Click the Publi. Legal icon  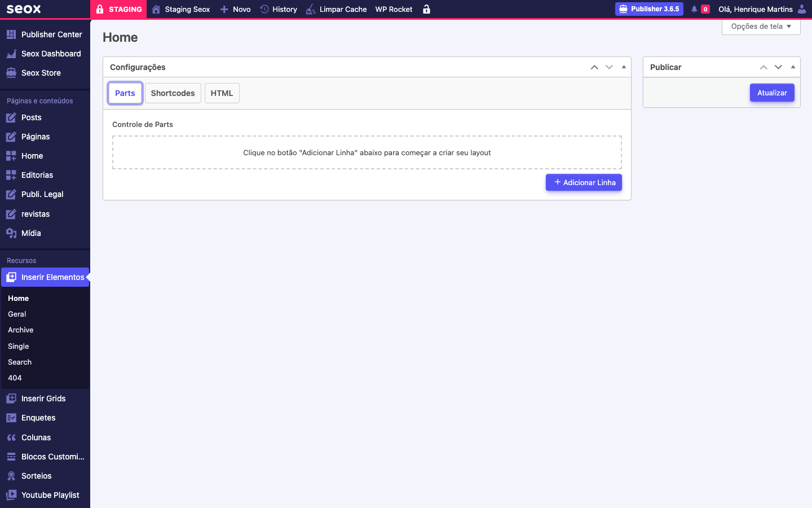pos(11,194)
